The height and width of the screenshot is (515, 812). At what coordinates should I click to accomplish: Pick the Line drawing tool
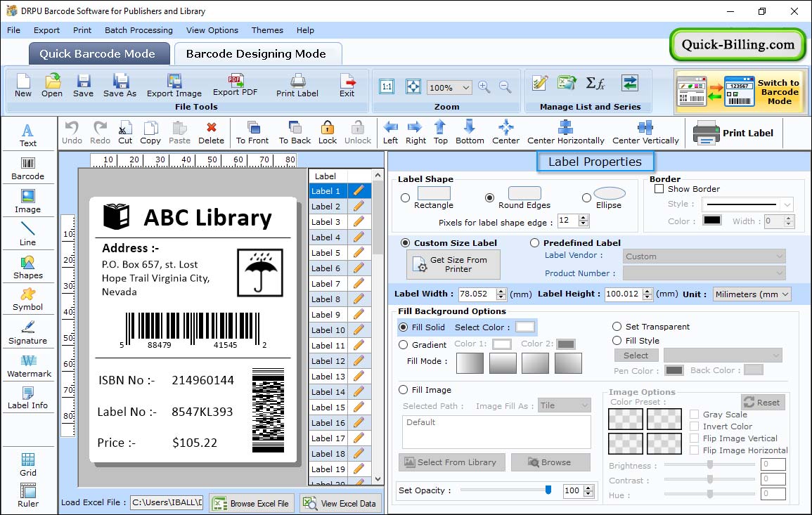tap(28, 234)
